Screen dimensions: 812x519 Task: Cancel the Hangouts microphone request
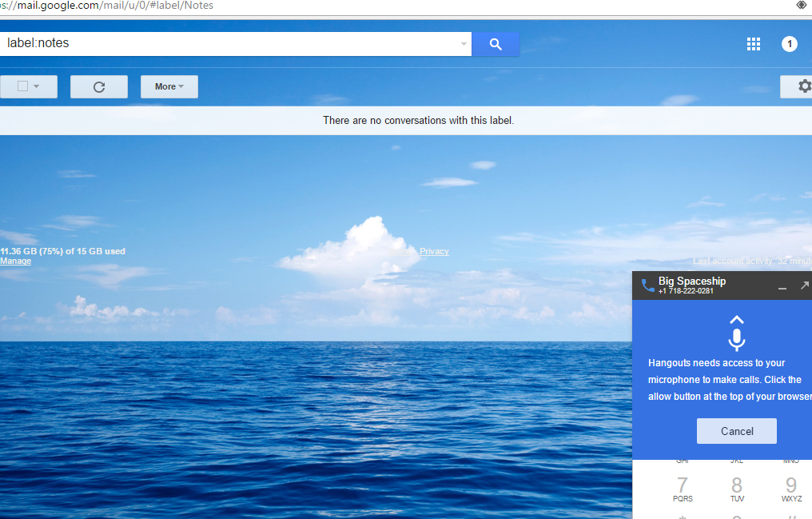pos(736,431)
